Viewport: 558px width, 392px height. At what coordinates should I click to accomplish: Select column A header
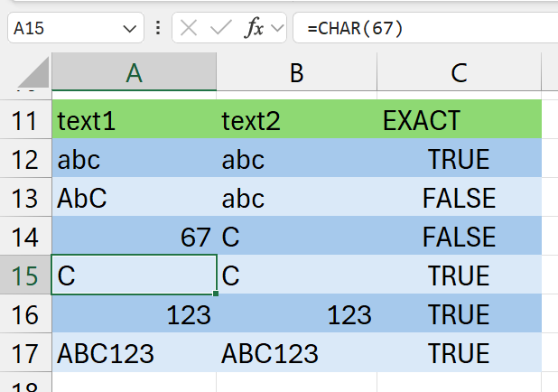coord(134,73)
